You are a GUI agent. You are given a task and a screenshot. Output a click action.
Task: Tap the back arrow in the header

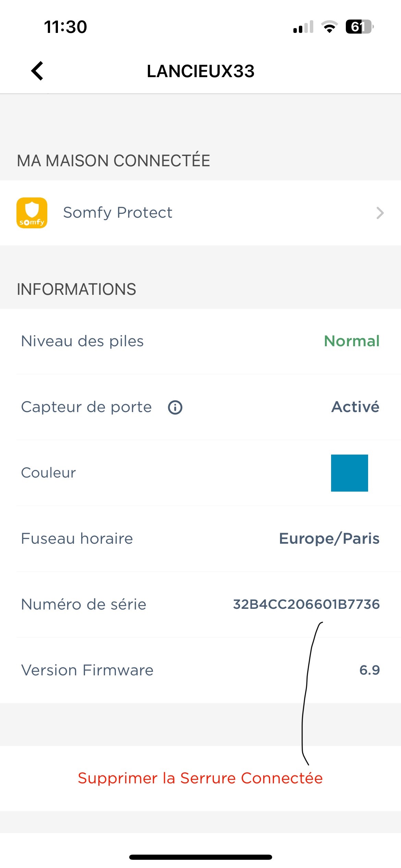(x=37, y=71)
